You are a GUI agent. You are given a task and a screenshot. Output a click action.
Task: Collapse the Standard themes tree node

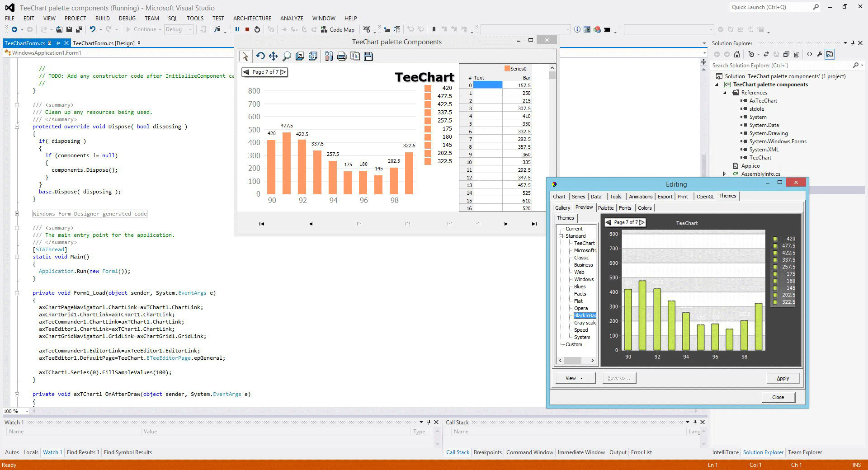pyautogui.click(x=561, y=236)
